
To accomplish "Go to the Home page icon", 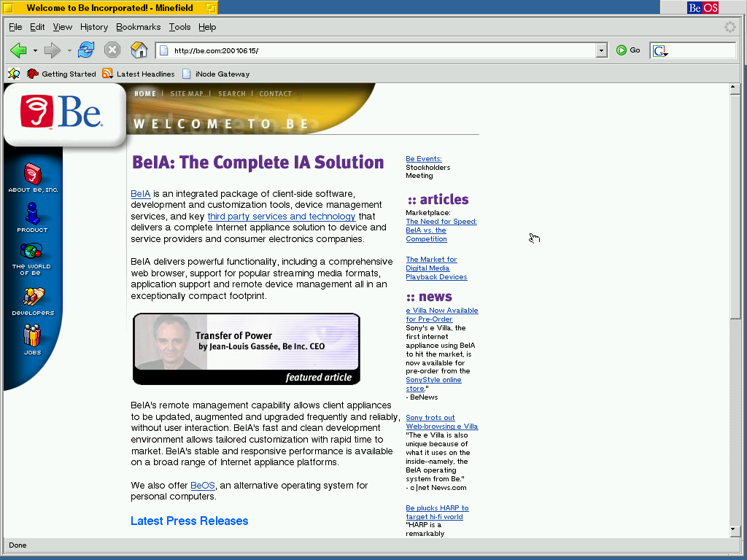I will click(x=139, y=50).
